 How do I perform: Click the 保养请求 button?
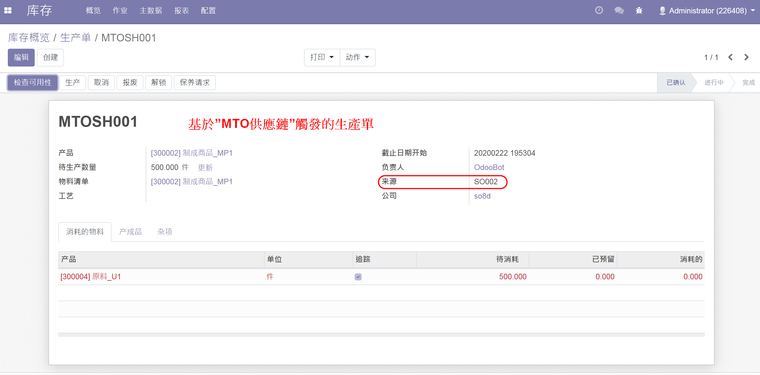195,83
